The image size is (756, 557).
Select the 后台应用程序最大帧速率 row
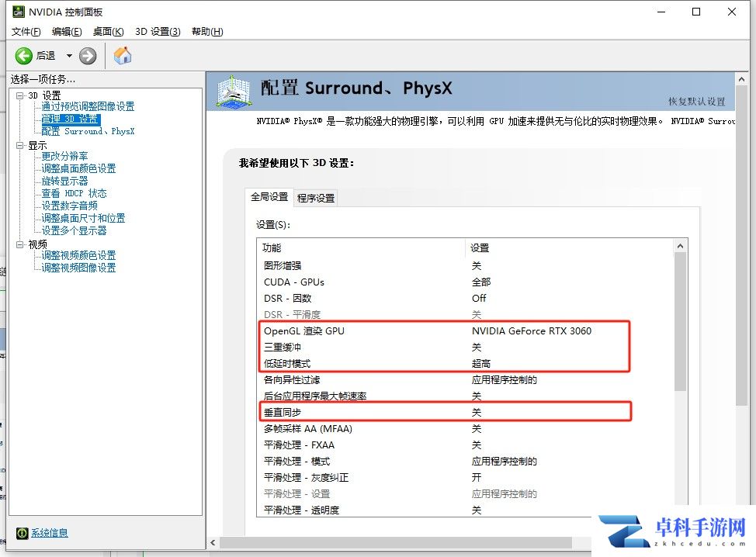[x=465, y=396]
